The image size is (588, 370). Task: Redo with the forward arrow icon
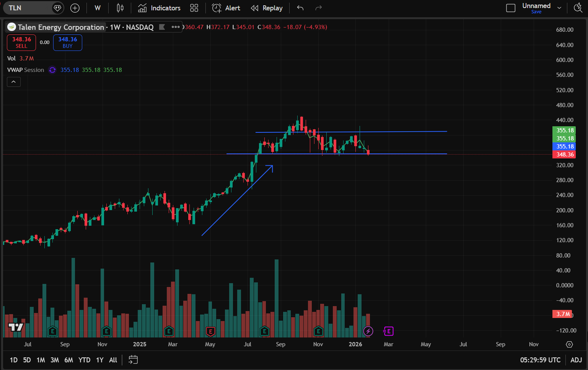318,8
